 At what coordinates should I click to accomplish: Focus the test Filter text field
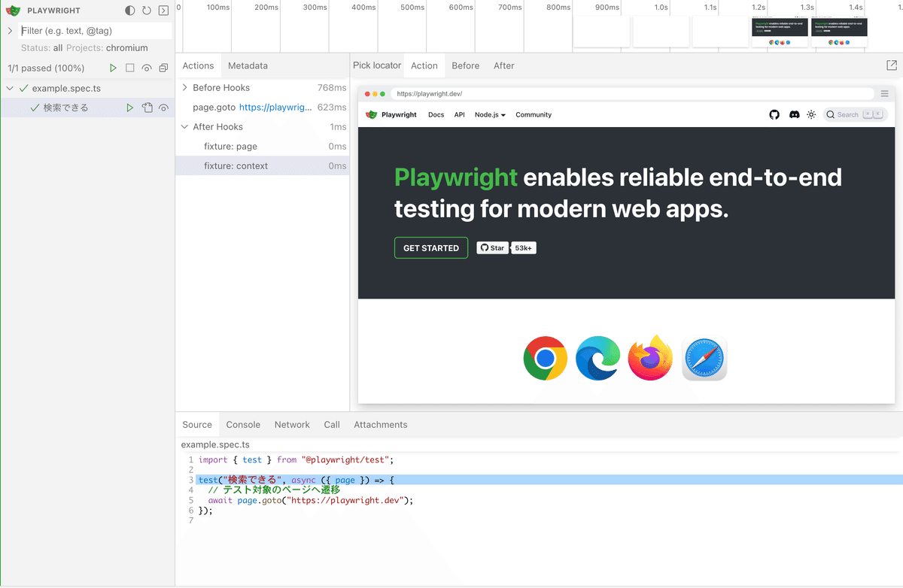click(x=95, y=31)
